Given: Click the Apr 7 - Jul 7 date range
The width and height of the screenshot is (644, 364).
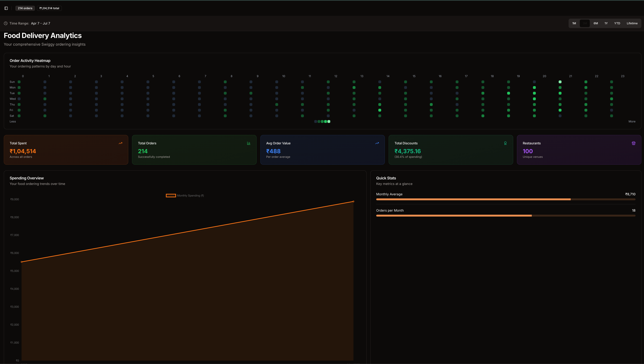Looking at the screenshot, I should click(x=41, y=23).
